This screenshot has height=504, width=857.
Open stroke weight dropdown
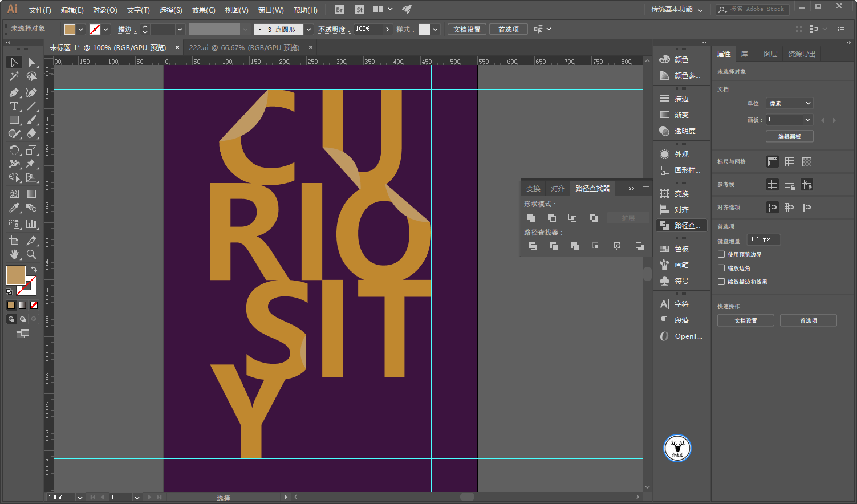tap(180, 29)
